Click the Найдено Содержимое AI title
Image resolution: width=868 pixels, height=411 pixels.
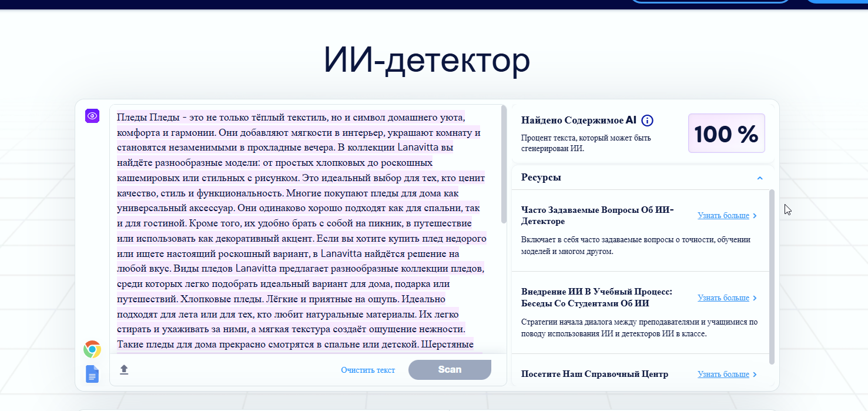coord(579,121)
